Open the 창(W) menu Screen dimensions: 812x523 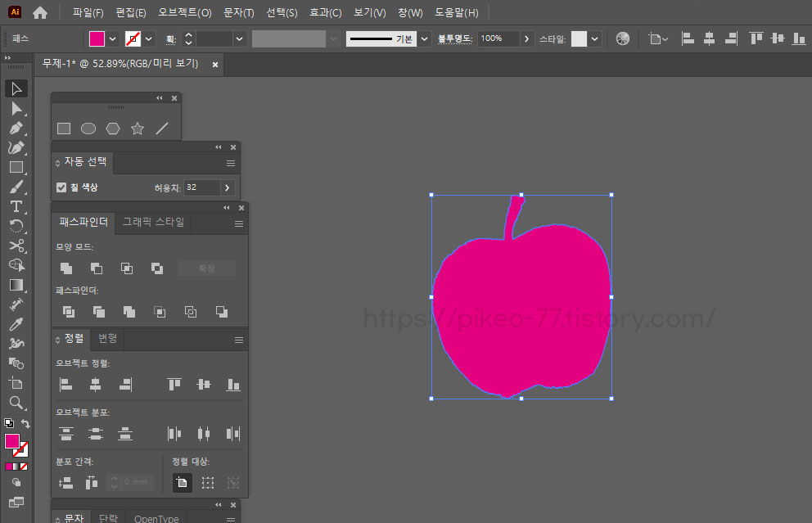410,12
